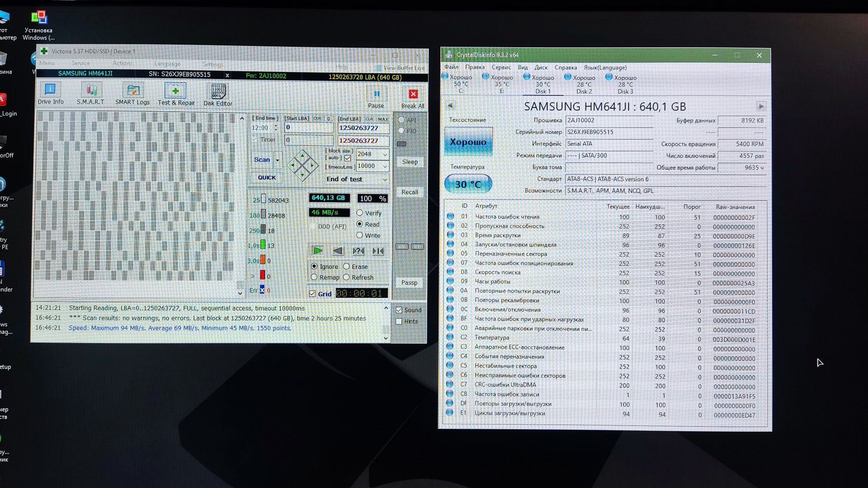Viewport: 868px width, 488px height.
Task: Open the Сервис menu
Action: (501, 67)
